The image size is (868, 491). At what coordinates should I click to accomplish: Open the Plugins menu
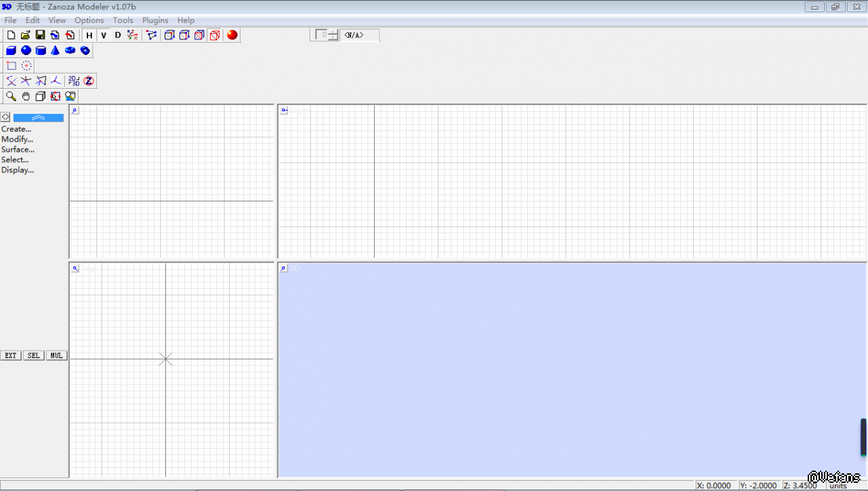coord(155,20)
